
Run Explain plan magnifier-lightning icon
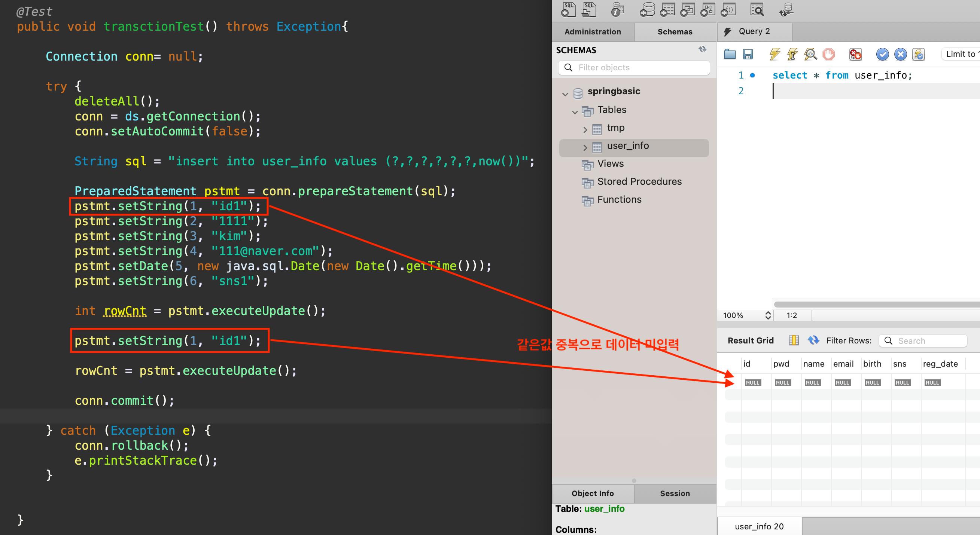(810, 54)
